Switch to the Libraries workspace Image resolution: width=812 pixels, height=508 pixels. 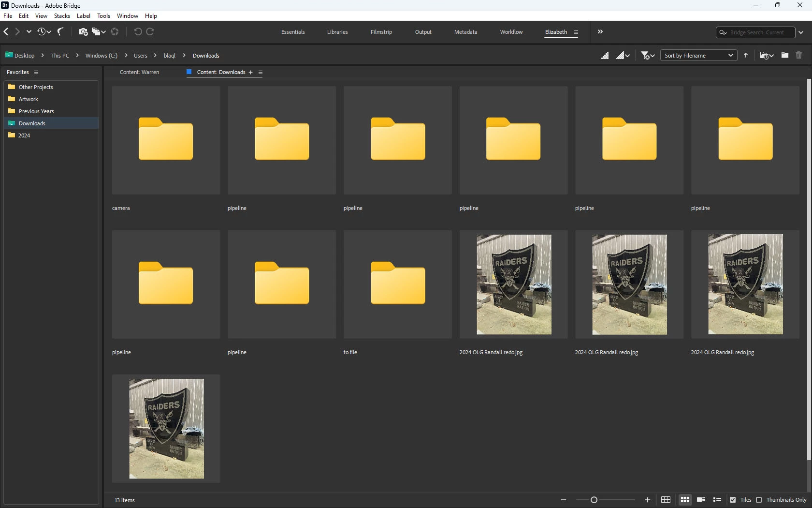pyautogui.click(x=337, y=32)
